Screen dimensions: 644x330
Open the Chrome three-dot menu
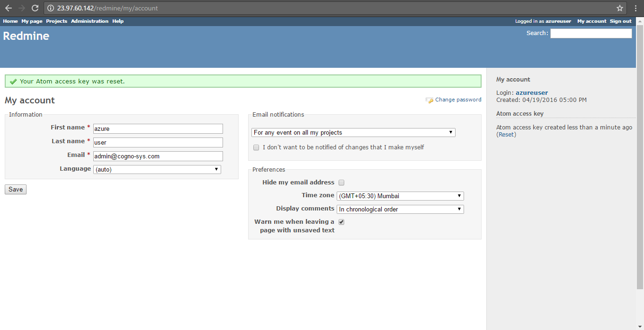[x=635, y=8]
